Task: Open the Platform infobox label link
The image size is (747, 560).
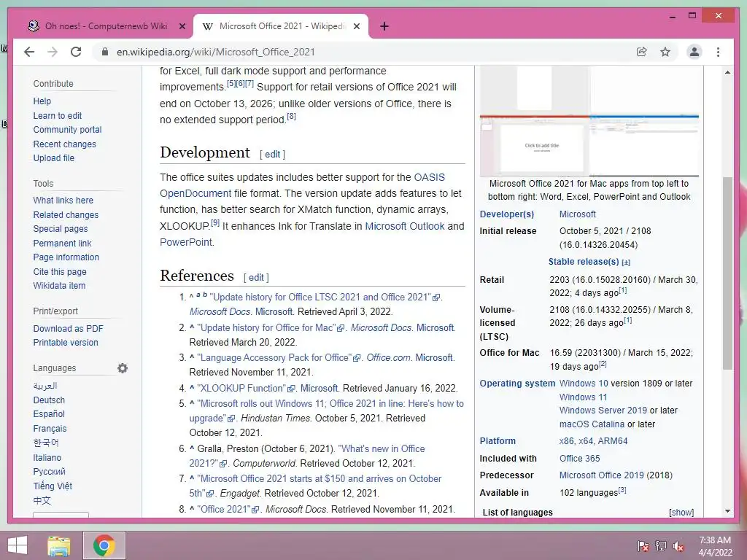Action: pos(498,441)
